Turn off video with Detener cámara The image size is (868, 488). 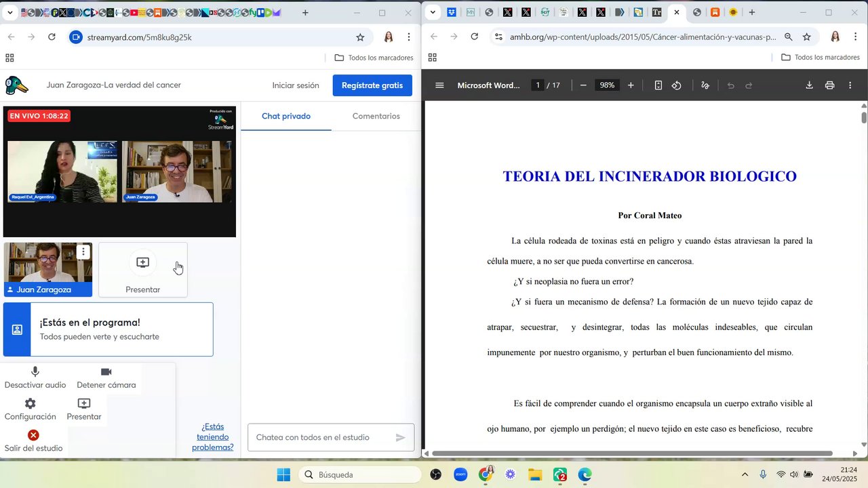click(x=106, y=378)
